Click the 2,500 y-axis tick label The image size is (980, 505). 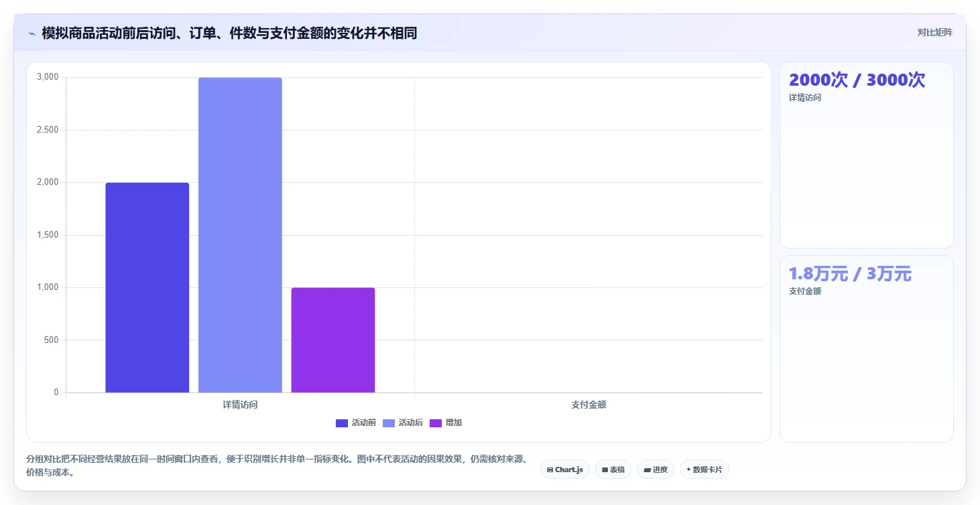48,130
